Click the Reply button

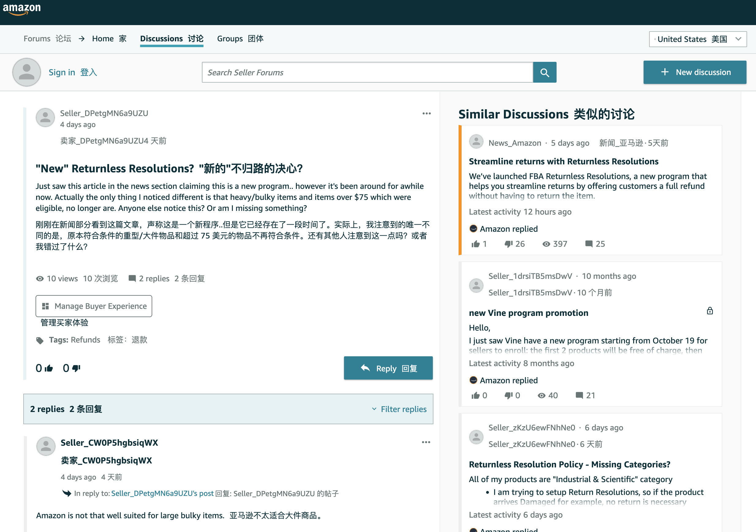388,368
